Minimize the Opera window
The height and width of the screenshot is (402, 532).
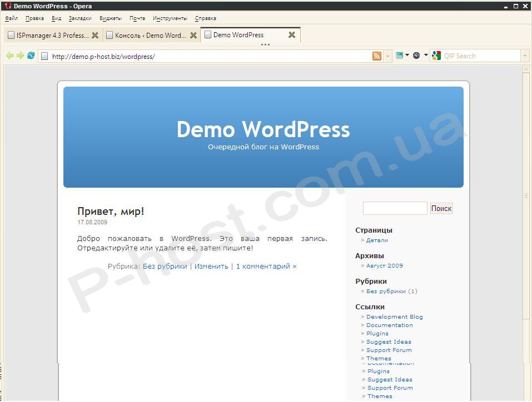505,6
